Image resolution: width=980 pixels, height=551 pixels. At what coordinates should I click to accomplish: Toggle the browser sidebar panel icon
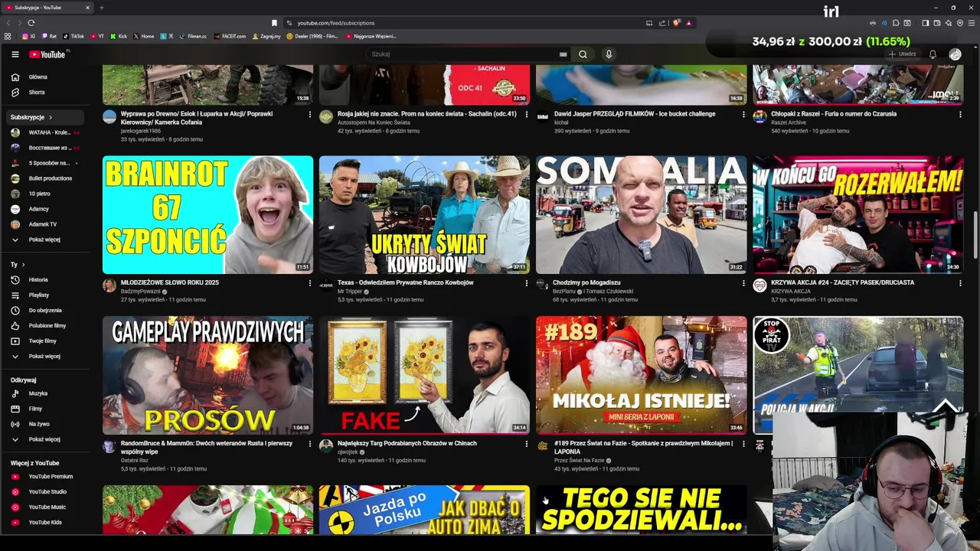point(925,23)
